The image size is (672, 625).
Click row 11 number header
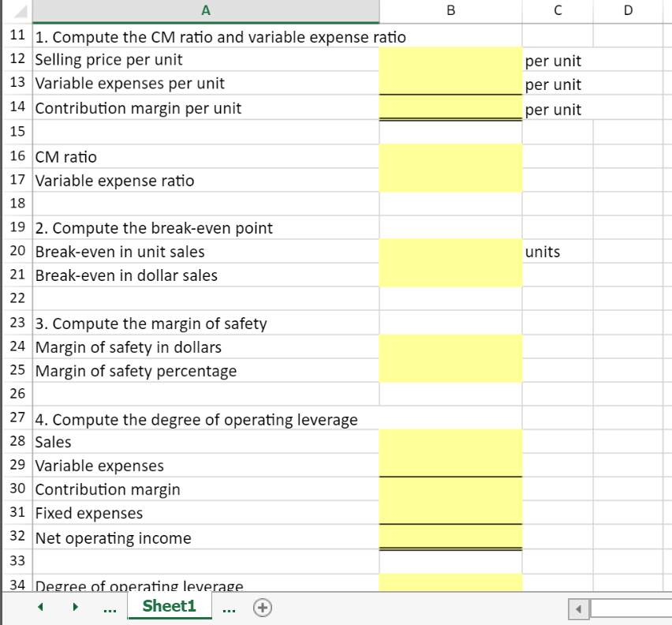pyautogui.click(x=16, y=36)
